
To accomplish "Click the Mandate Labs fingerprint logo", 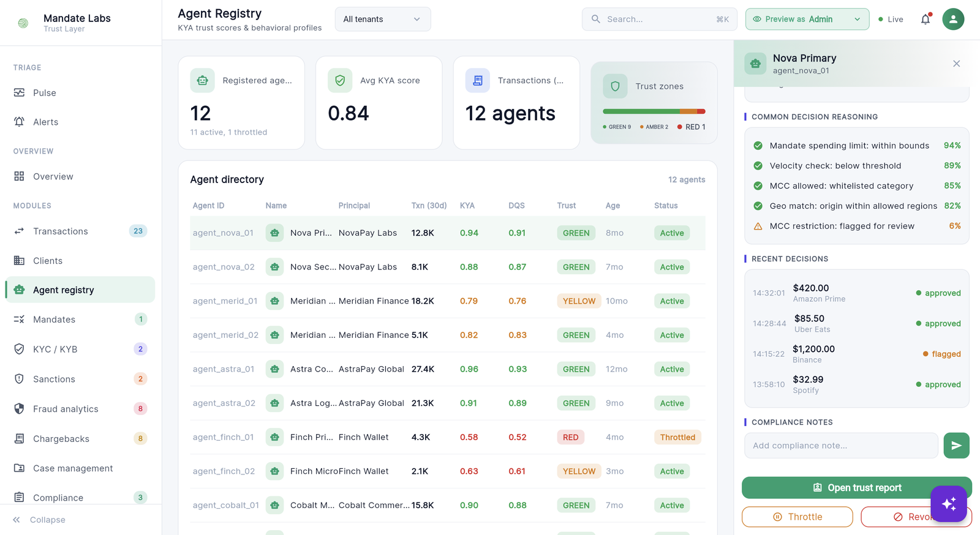I will point(23,23).
